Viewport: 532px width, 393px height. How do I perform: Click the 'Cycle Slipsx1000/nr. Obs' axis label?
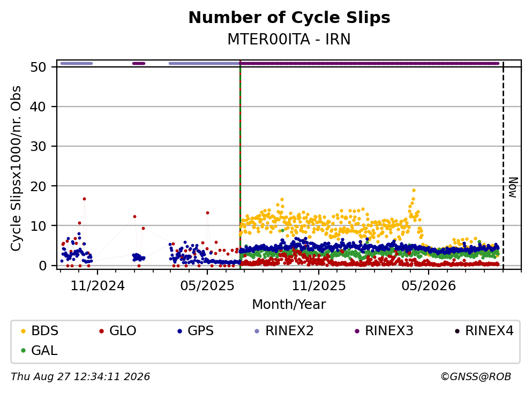point(16,169)
